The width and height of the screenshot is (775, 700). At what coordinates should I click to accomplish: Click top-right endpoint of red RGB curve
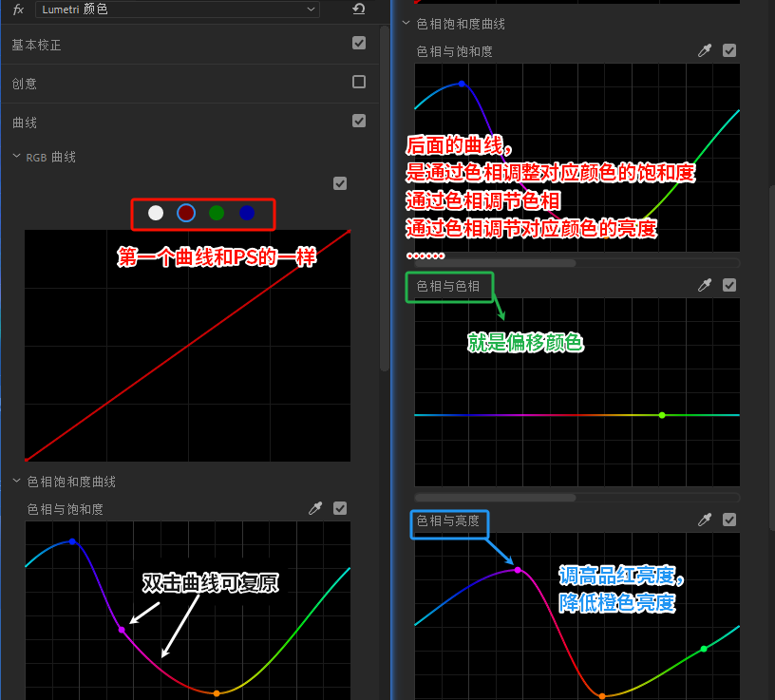click(349, 231)
